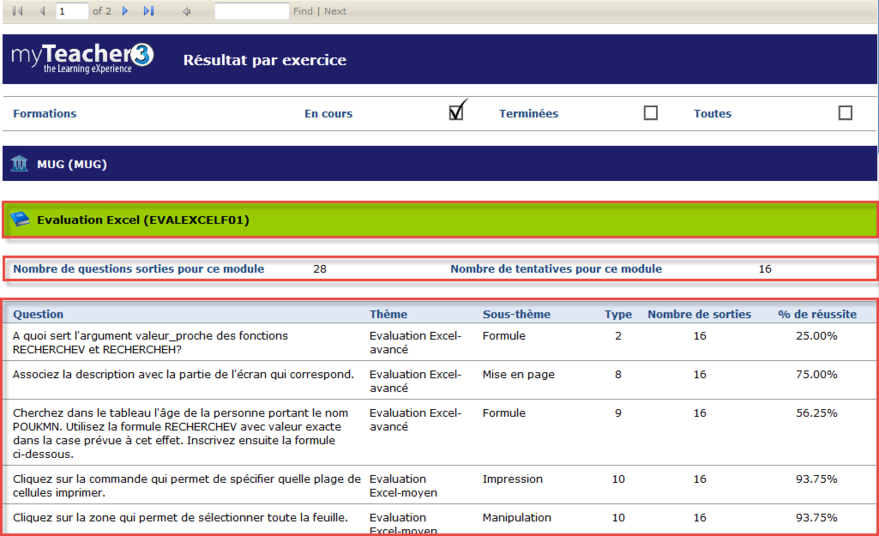Click the Terminées label

(x=529, y=113)
